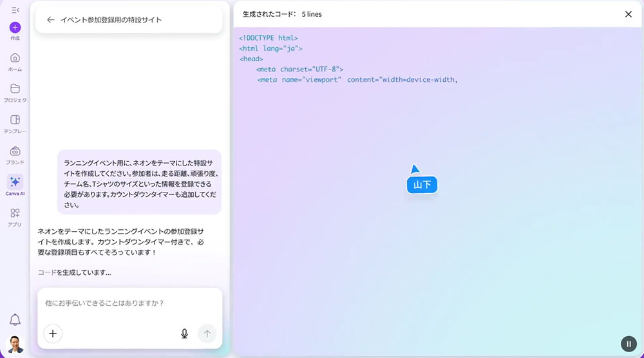Viewport: 644px width, 358px height.
Task: Click the 山下 collaborator cursor label
Action: tap(422, 185)
